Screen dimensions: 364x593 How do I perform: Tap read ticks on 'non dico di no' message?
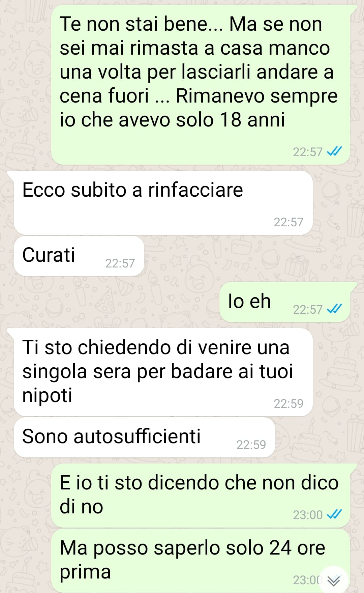[335, 515]
